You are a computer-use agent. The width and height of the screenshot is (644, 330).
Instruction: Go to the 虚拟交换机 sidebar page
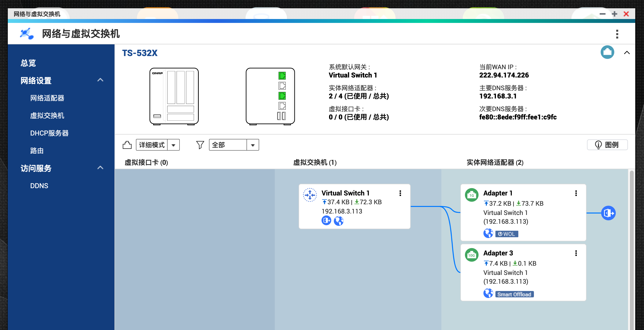coord(47,116)
